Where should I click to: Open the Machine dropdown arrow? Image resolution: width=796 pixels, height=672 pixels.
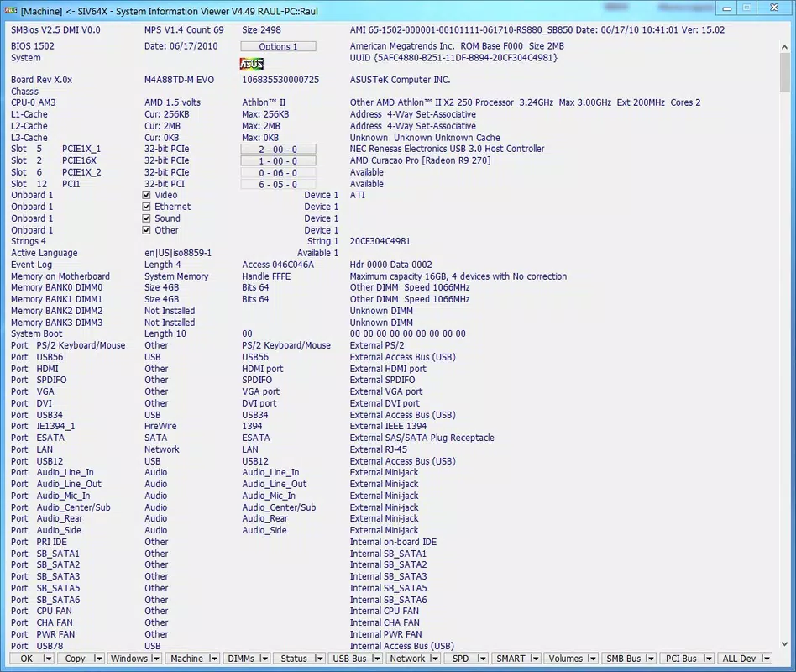point(213,659)
